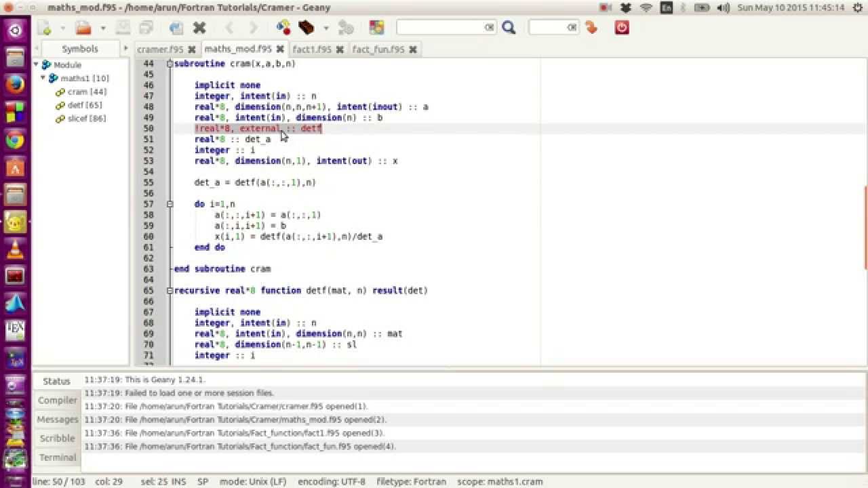This screenshot has height=488, width=868.
Task: Click the Jump to line arrow icon
Action: coord(592,28)
